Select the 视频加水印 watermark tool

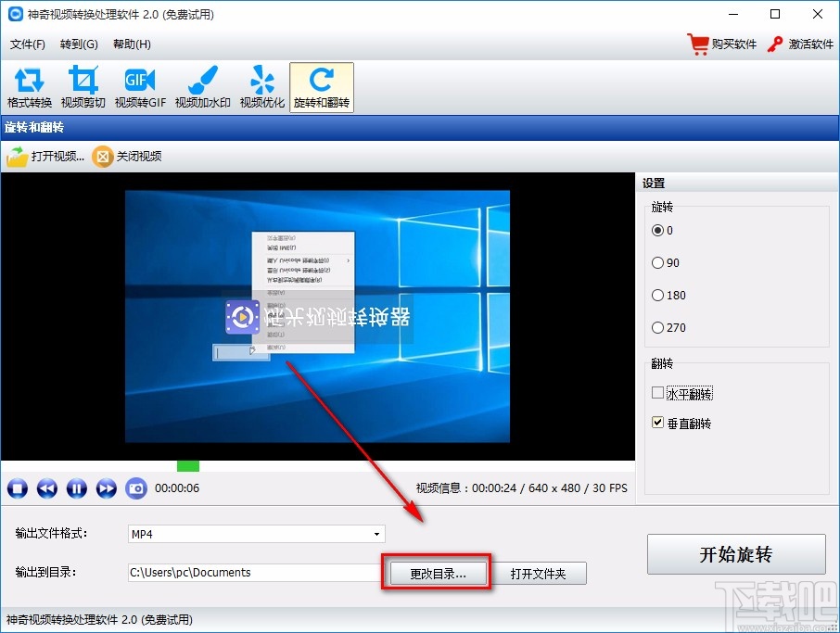click(203, 87)
